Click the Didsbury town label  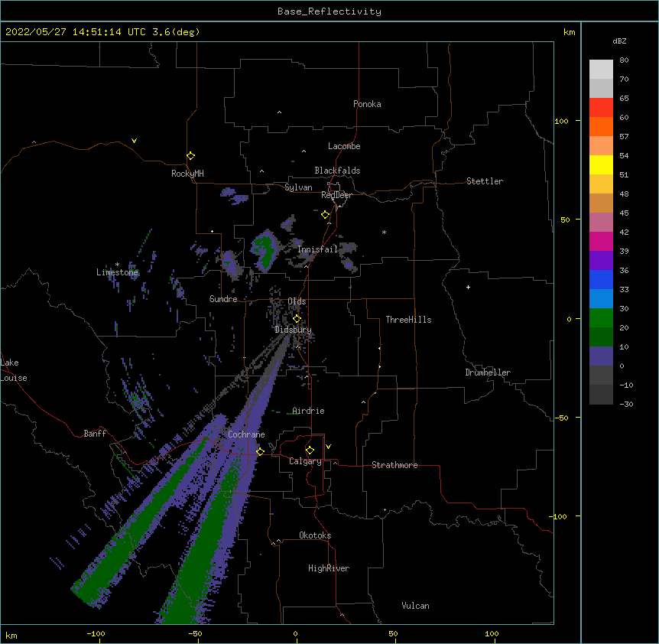pos(294,330)
